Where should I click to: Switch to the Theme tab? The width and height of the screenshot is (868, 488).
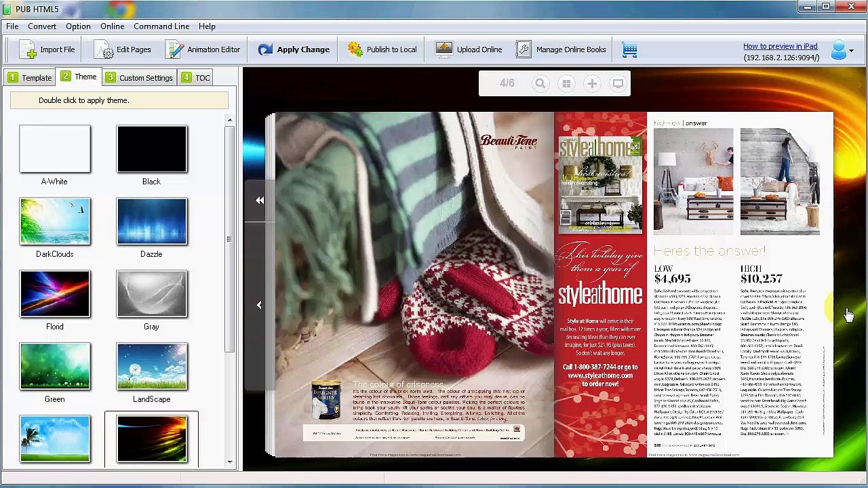pyautogui.click(x=79, y=77)
